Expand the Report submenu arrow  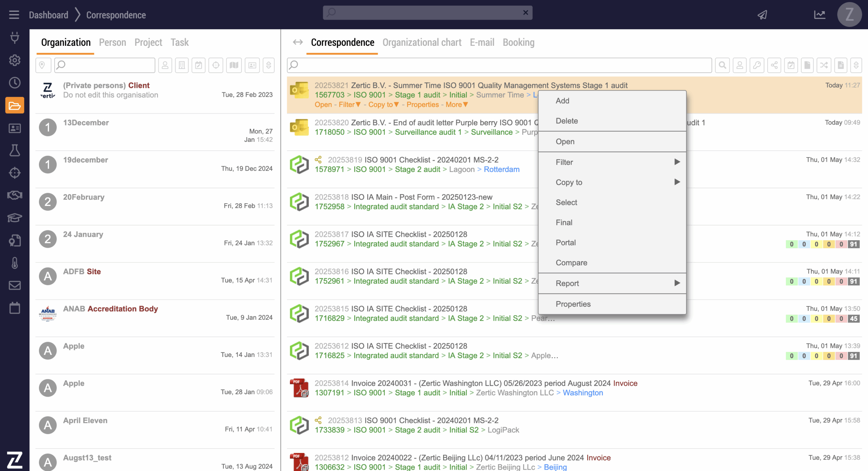pyautogui.click(x=677, y=283)
